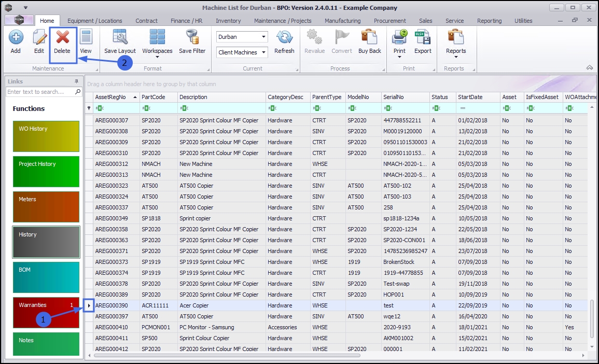Viewport: 599px width, 364px height.
Task: Sort by the AssetRegNo column header
Action: click(110, 97)
